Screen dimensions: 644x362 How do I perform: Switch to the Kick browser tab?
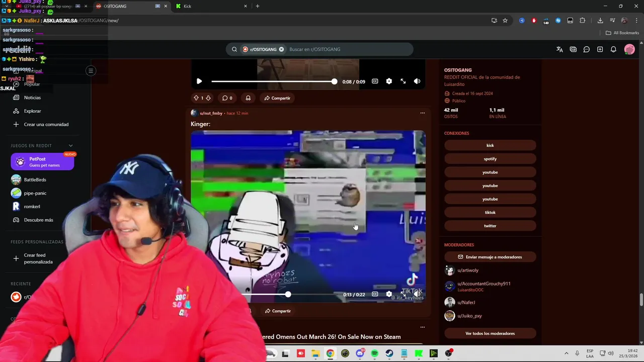click(x=210, y=6)
